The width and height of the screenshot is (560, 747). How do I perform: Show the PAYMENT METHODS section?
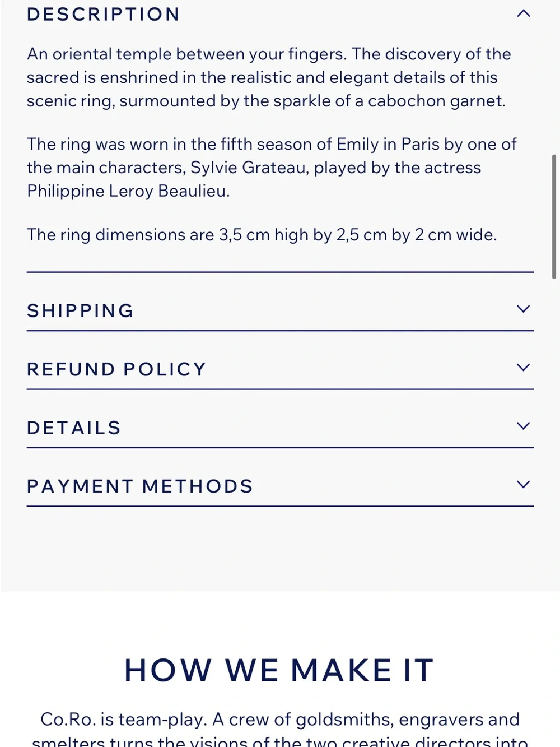tap(280, 485)
